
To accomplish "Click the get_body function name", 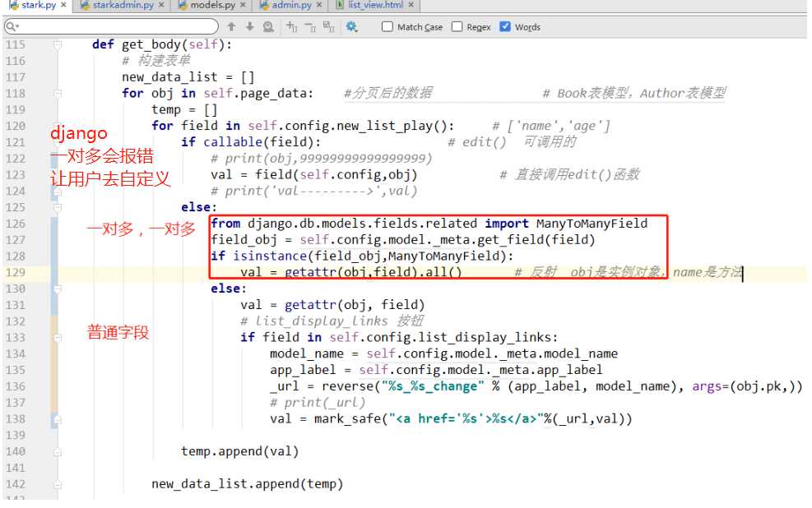I will [151, 45].
